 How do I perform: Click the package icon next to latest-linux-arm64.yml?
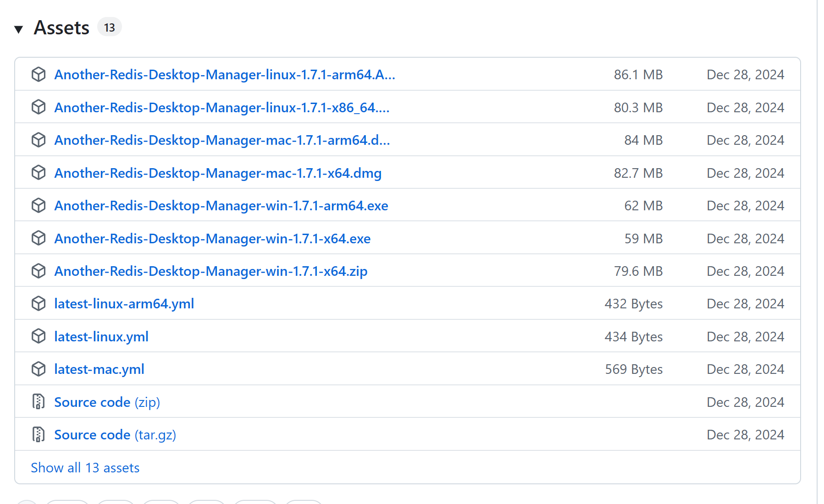(39, 303)
